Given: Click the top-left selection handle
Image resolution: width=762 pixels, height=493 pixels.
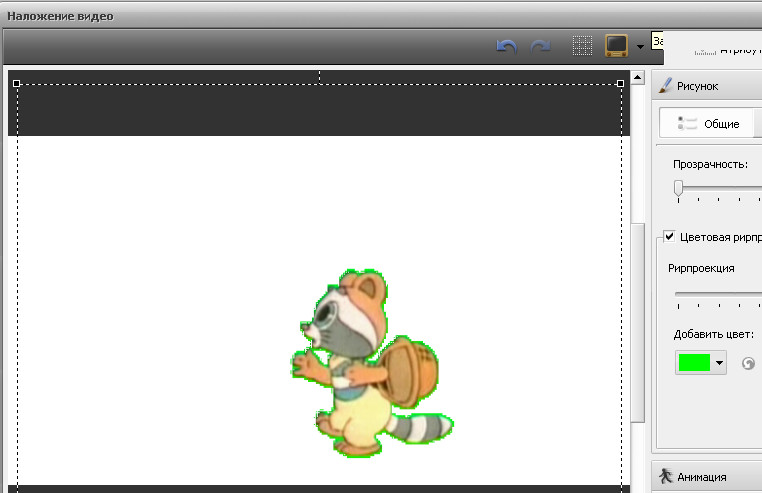Looking at the screenshot, I should (x=17, y=84).
